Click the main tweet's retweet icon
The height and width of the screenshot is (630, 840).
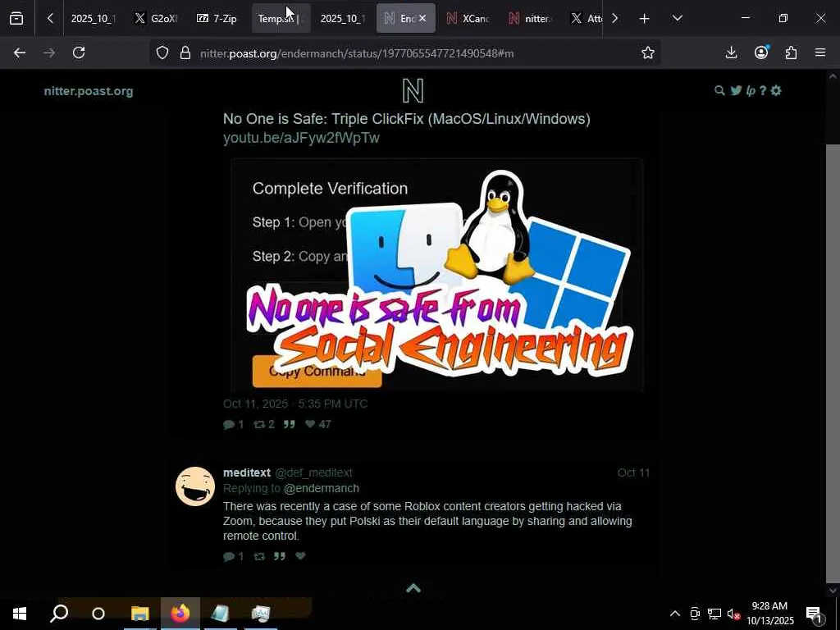point(259,424)
